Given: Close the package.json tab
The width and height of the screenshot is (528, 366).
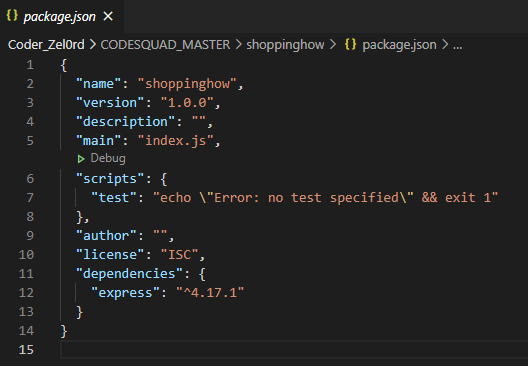Looking at the screenshot, I should click(x=108, y=16).
